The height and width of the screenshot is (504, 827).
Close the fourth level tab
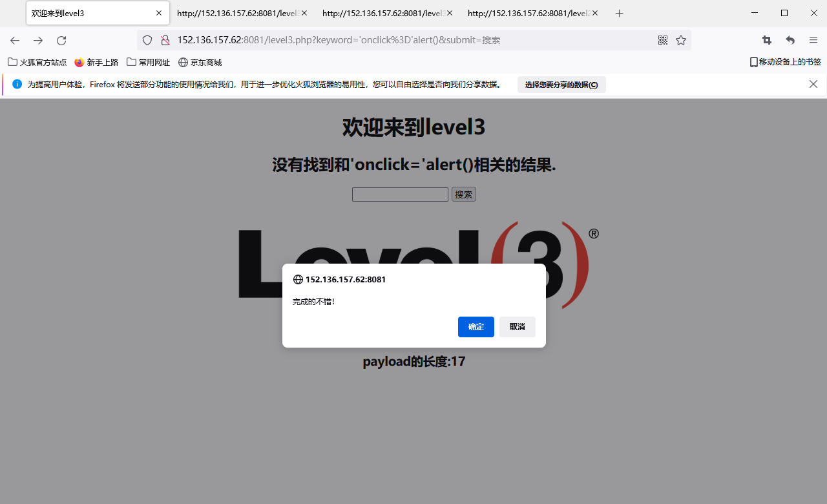coord(595,13)
